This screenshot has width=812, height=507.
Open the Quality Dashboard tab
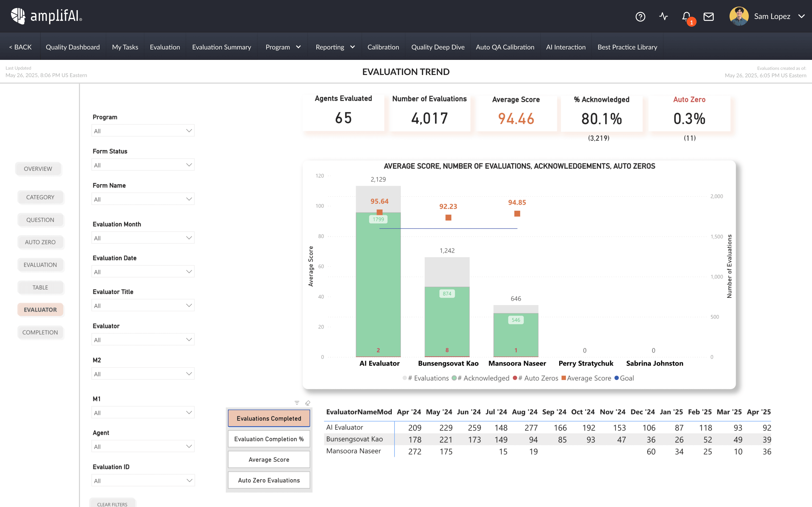click(x=73, y=47)
